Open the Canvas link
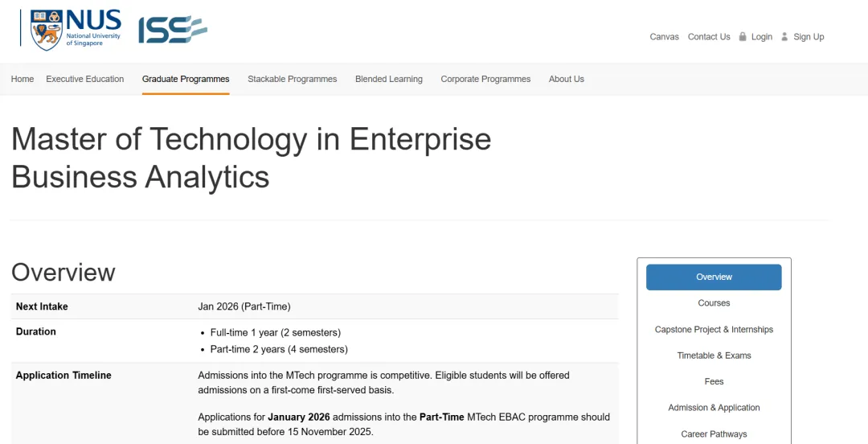The width and height of the screenshot is (868, 444). pyautogui.click(x=664, y=37)
